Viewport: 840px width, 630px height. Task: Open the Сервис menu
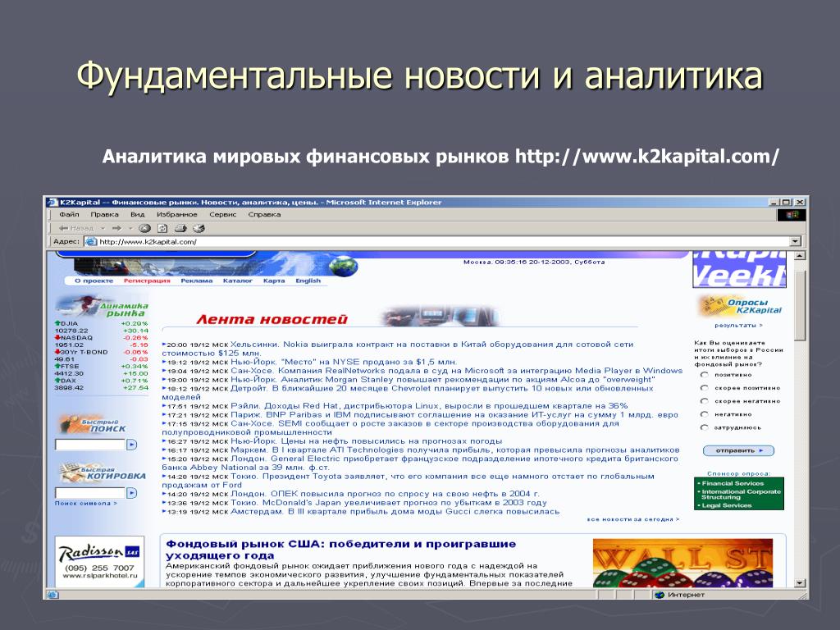point(223,214)
